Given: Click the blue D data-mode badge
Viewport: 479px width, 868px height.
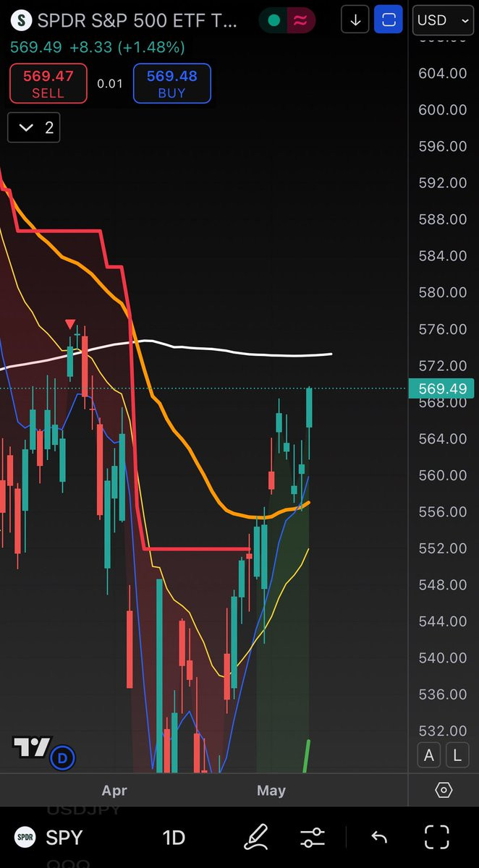Looking at the screenshot, I should [x=63, y=757].
